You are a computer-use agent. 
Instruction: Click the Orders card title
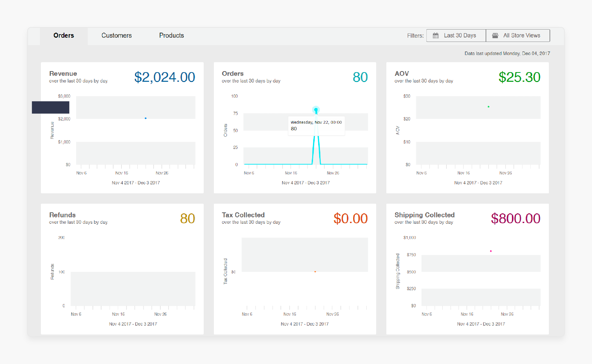point(233,74)
